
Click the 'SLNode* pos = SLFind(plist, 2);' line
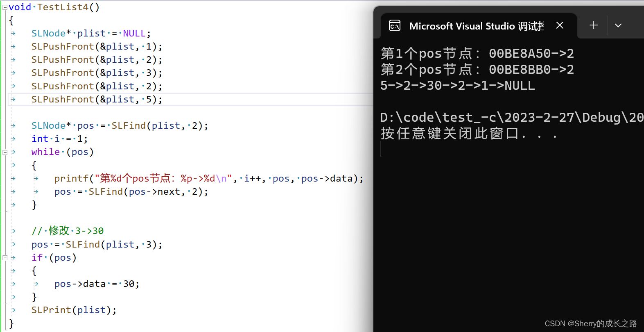click(x=120, y=126)
